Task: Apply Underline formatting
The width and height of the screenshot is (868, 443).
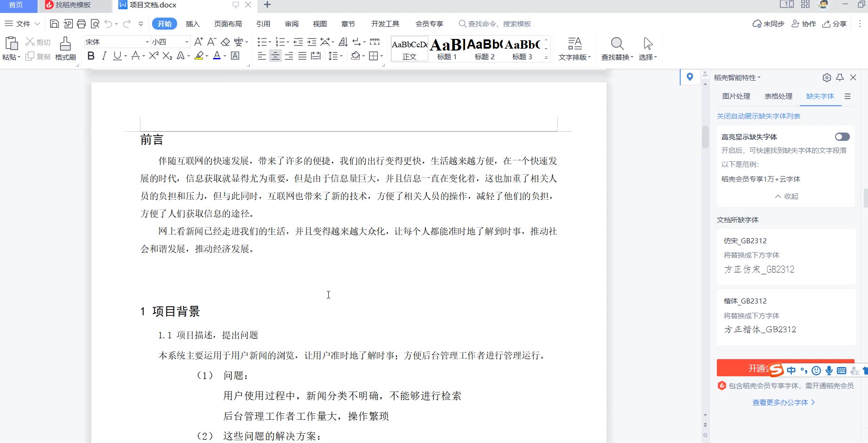Action: point(117,56)
